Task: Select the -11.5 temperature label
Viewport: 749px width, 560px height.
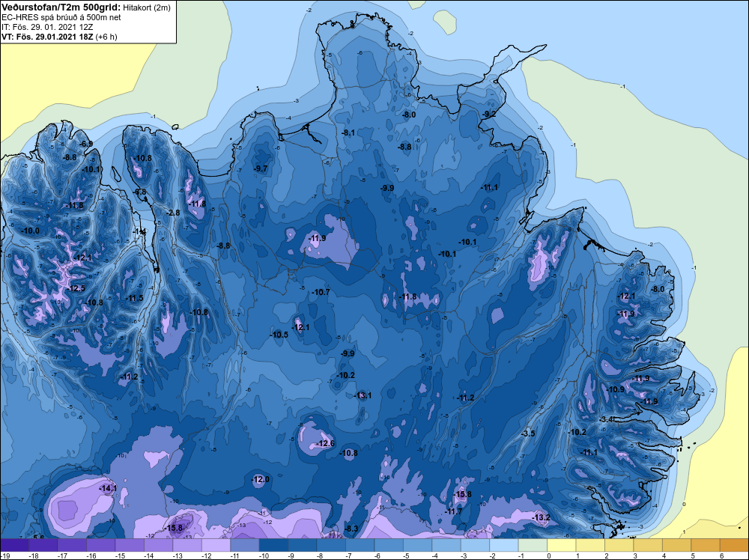Action: [x=134, y=298]
